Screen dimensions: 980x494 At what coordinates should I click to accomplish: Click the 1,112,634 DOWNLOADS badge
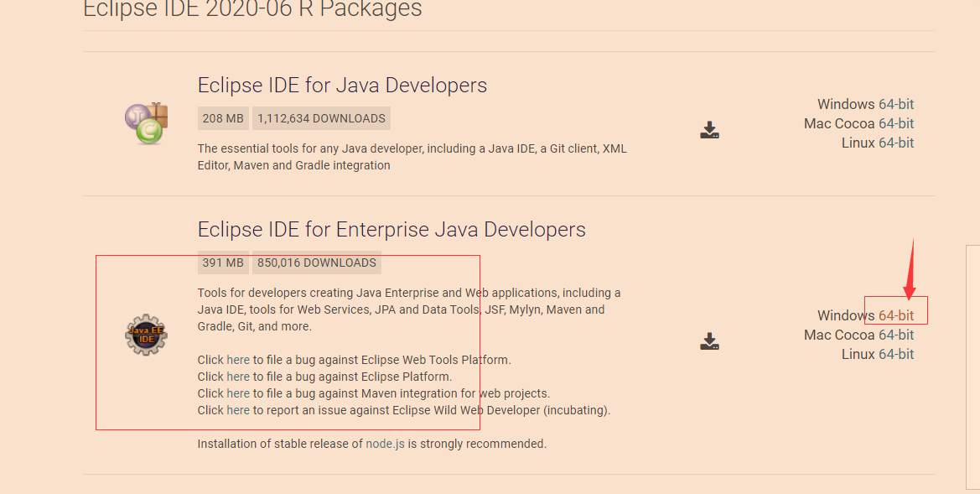click(x=321, y=118)
